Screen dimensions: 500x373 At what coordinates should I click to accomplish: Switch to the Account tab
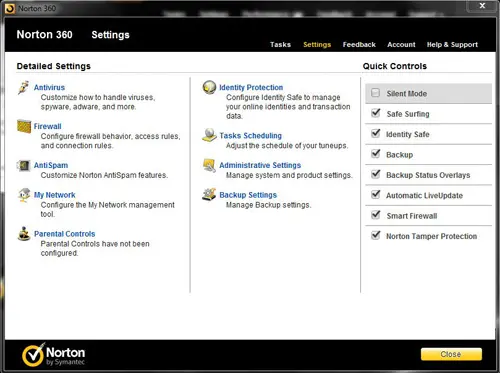coord(401,44)
